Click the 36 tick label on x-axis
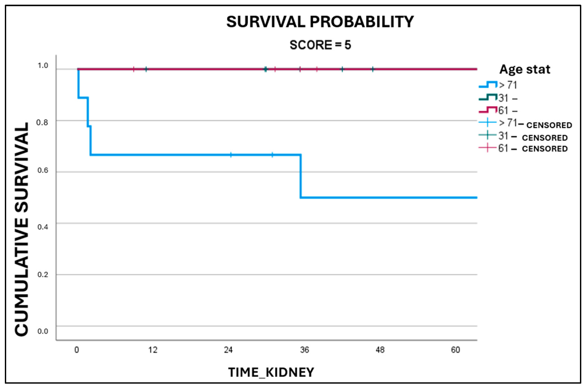 304,350
